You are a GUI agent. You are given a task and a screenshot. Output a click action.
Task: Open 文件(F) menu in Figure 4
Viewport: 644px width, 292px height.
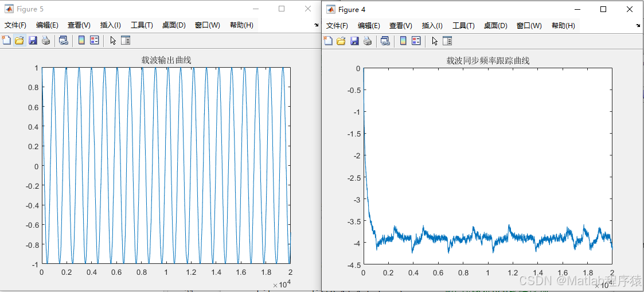337,25
